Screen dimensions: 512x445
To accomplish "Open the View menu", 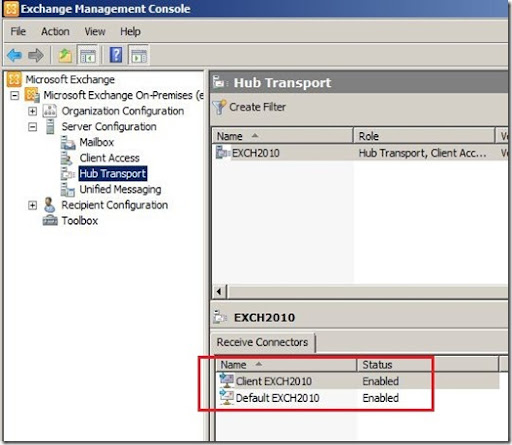I will pyautogui.click(x=95, y=32).
